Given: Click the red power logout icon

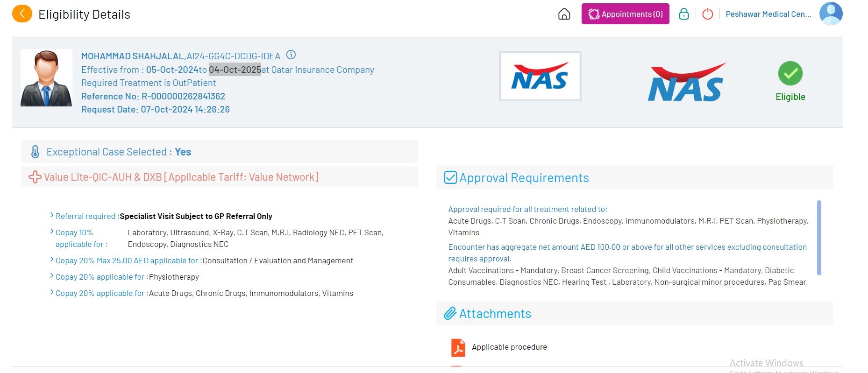Looking at the screenshot, I should [x=707, y=14].
